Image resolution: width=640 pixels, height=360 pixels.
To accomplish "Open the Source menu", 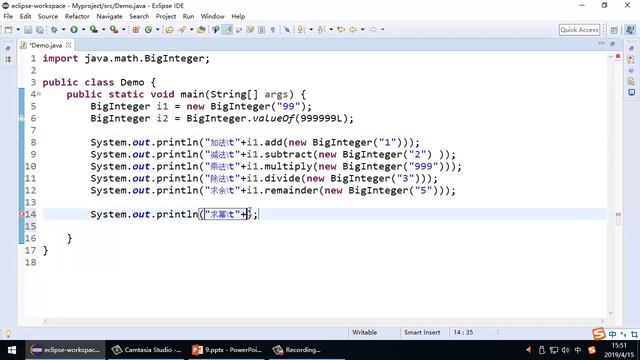I will [48, 16].
